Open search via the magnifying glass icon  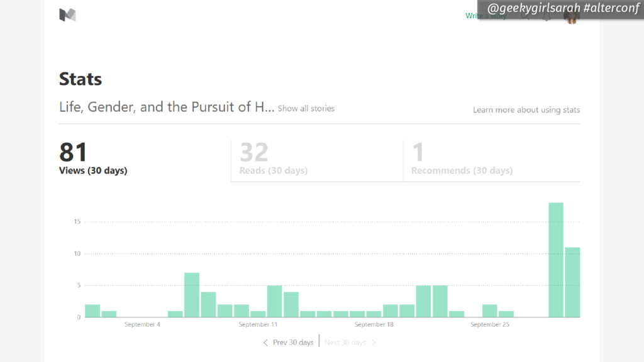tap(525, 16)
